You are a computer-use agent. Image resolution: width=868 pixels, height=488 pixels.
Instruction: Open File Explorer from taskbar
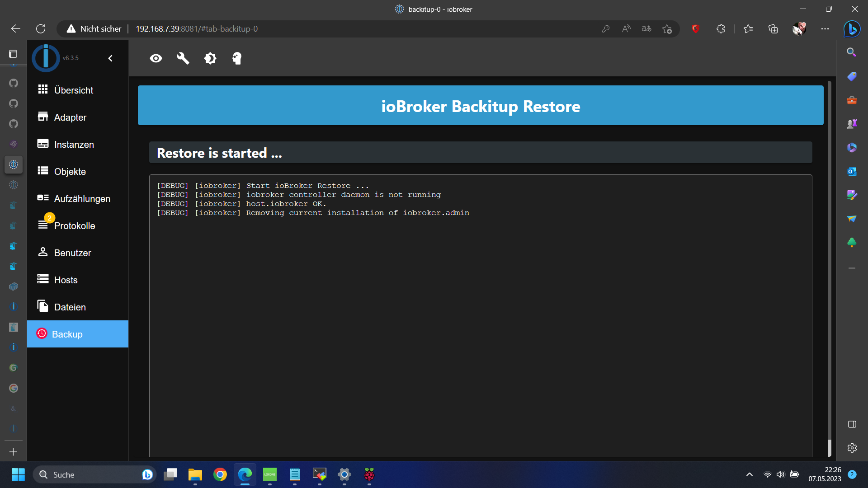195,474
